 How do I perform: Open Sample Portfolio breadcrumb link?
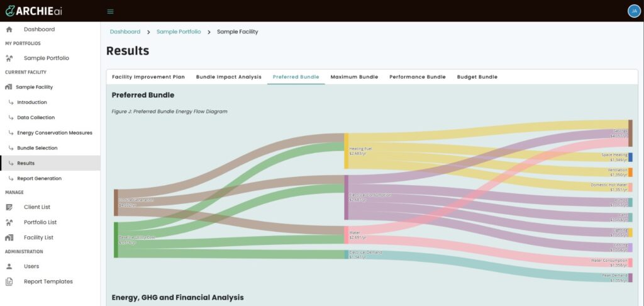coord(179,31)
